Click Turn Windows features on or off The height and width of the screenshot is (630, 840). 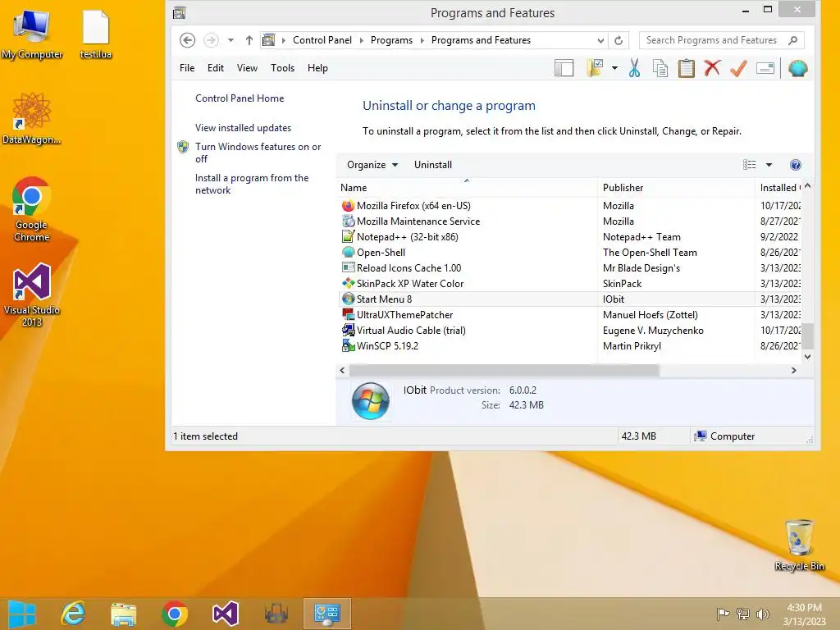click(258, 153)
